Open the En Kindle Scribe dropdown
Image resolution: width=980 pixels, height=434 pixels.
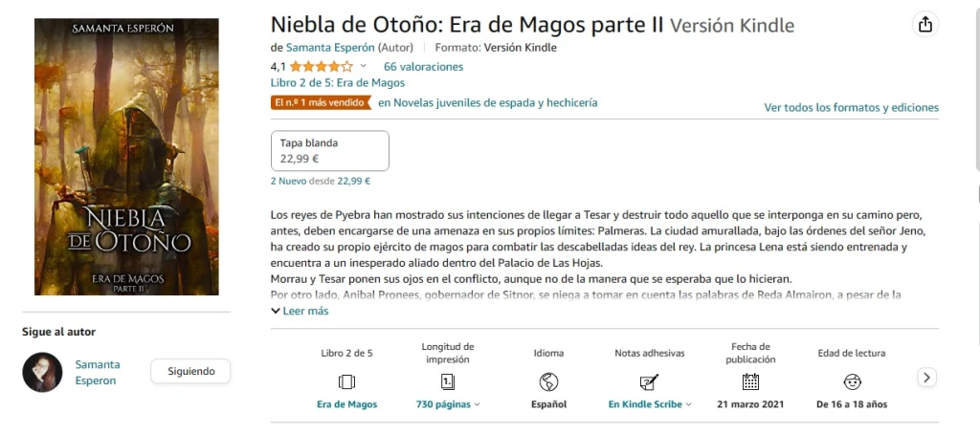click(x=649, y=404)
